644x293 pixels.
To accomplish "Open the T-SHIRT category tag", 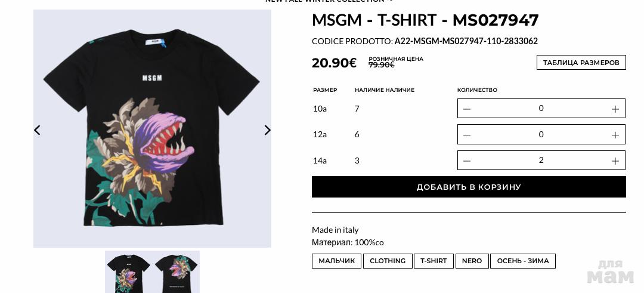I will (x=434, y=261).
